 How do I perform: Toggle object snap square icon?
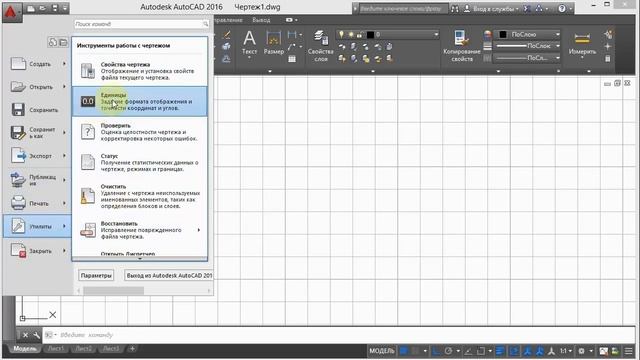(481, 351)
